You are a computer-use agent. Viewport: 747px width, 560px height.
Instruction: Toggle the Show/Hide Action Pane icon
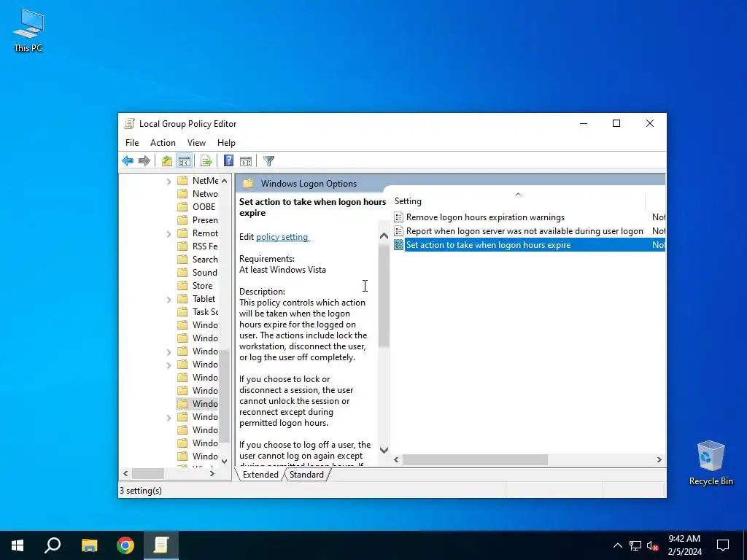246,161
